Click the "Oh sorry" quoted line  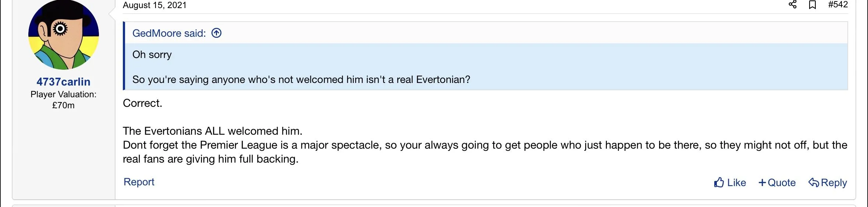click(152, 55)
